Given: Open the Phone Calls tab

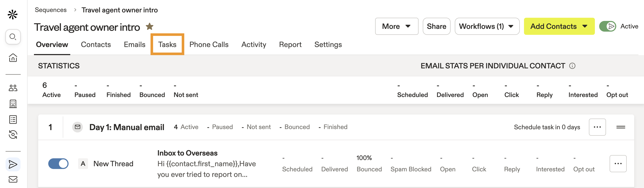Looking at the screenshot, I should (x=209, y=44).
